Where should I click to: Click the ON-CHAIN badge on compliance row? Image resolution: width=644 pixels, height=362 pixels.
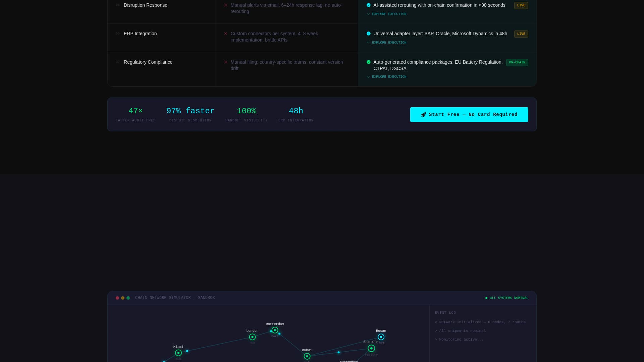[x=517, y=62]
